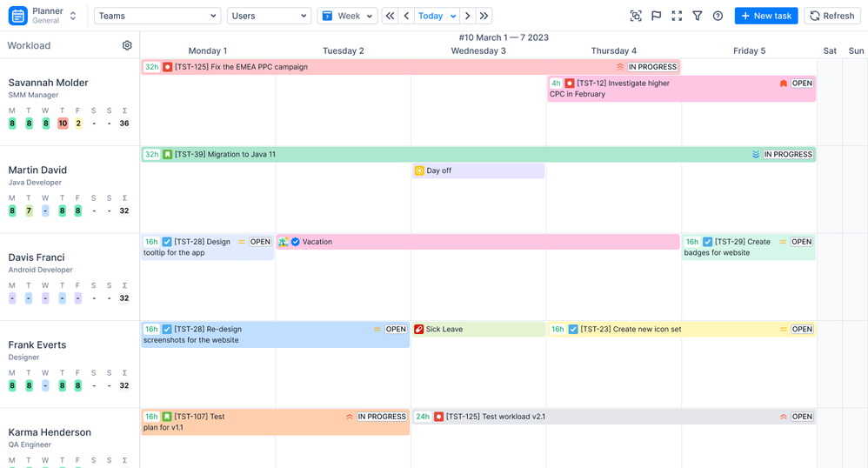Open Savannah Molder user name
868x468 pixels.
click(48, 83)
